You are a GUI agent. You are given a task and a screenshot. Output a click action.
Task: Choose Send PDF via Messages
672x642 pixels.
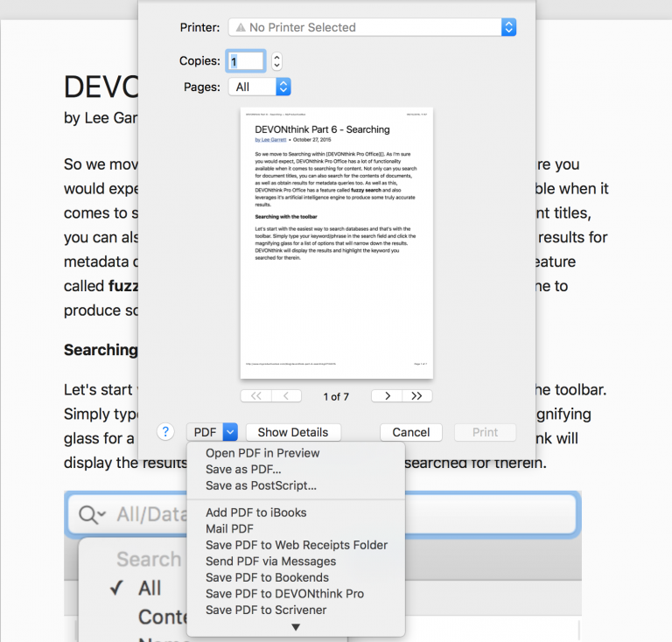point(296,562)
